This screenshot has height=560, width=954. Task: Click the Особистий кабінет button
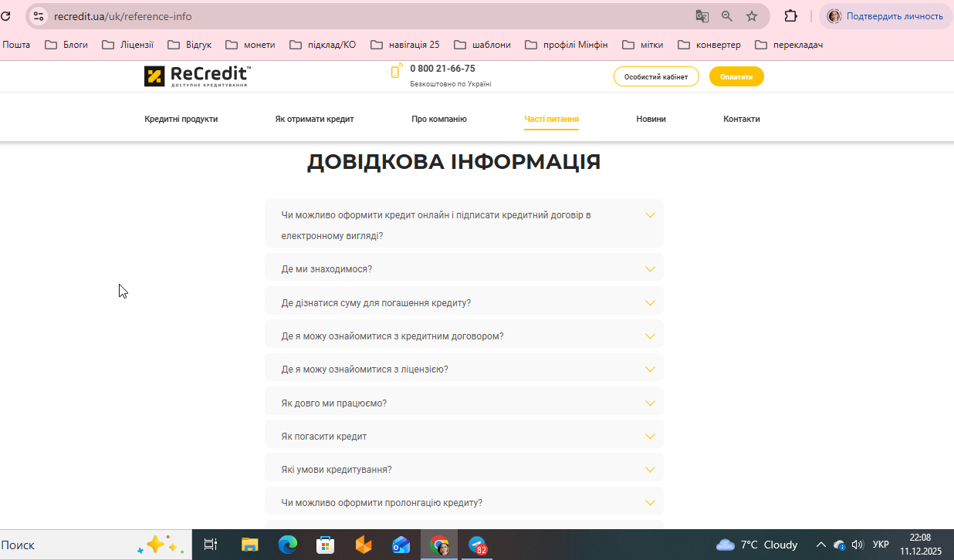pos(656,76)
